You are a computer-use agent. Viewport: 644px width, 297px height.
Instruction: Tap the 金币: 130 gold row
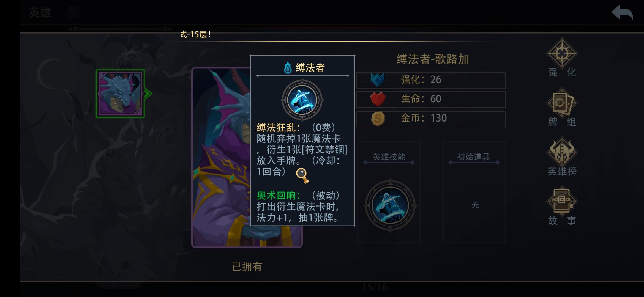coord(431,119)
